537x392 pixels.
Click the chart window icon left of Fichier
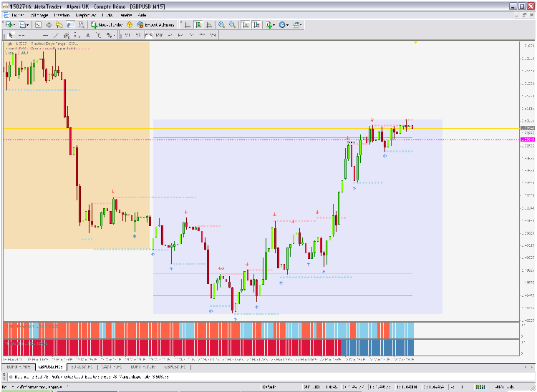click(6, 15)
